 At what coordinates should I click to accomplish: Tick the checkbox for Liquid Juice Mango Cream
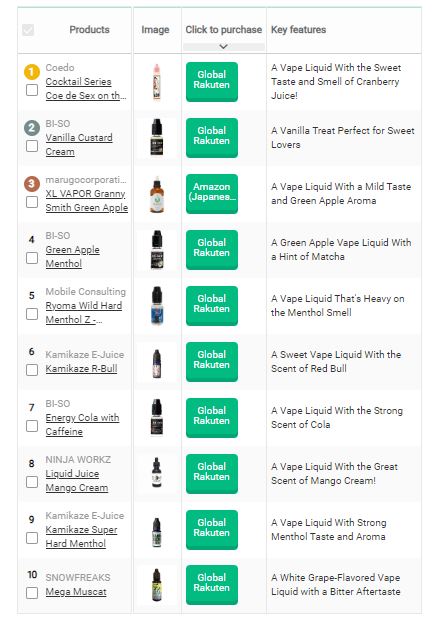coord(32,482)
